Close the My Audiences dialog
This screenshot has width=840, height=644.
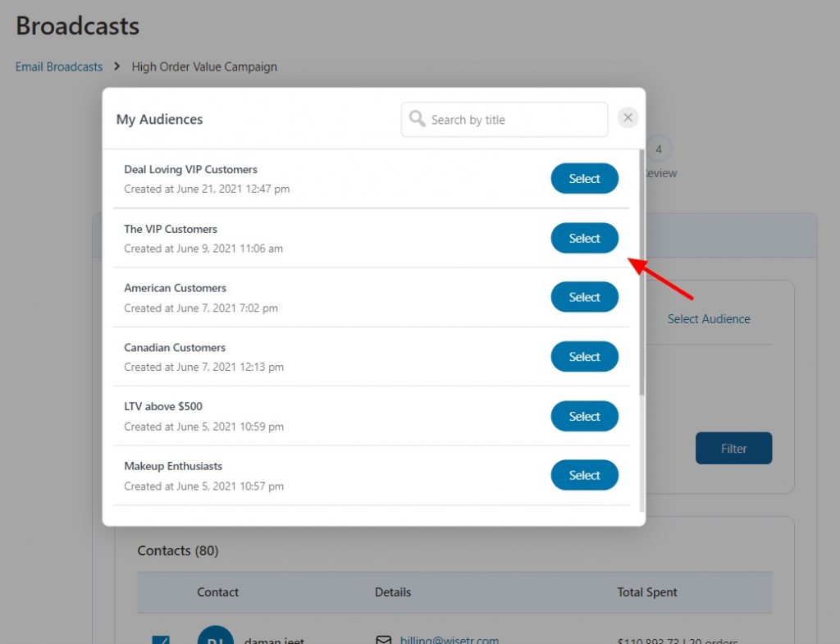628,117
